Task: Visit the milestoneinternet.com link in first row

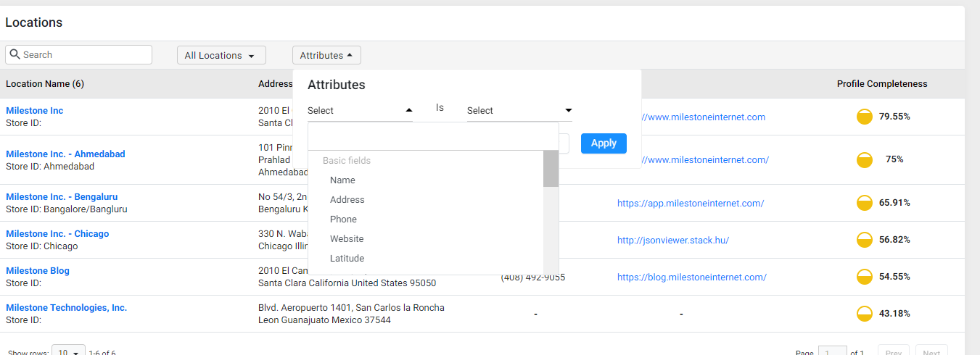Action: [702, 117]
